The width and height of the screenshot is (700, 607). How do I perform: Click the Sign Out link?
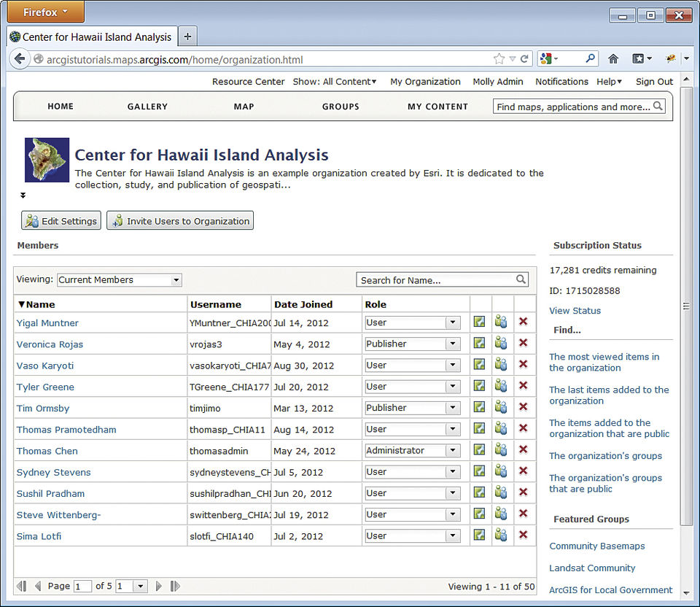(x=654, y=82)
